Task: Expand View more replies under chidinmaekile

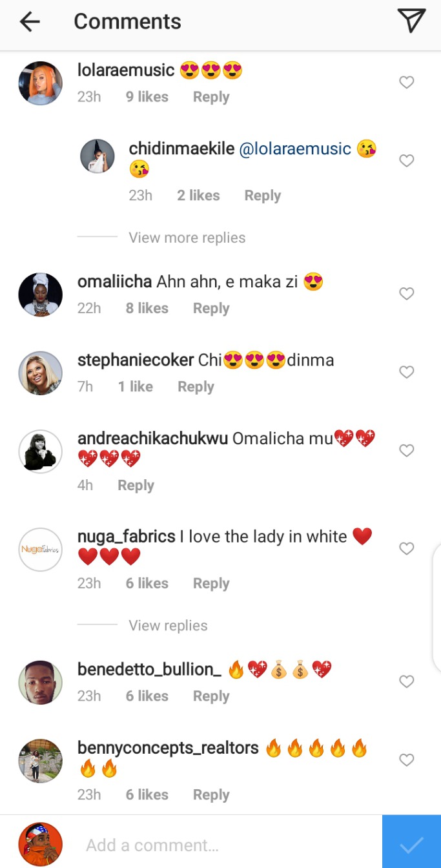Action: (187, 238)
